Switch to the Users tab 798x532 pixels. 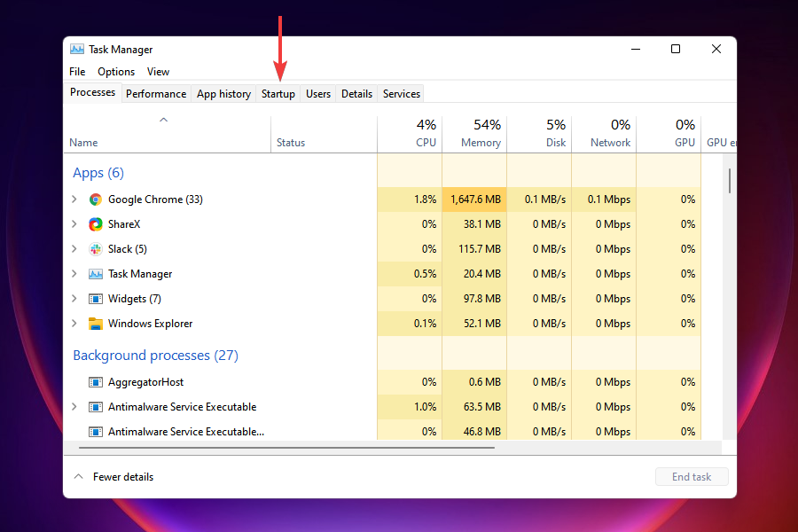(318, 94)
